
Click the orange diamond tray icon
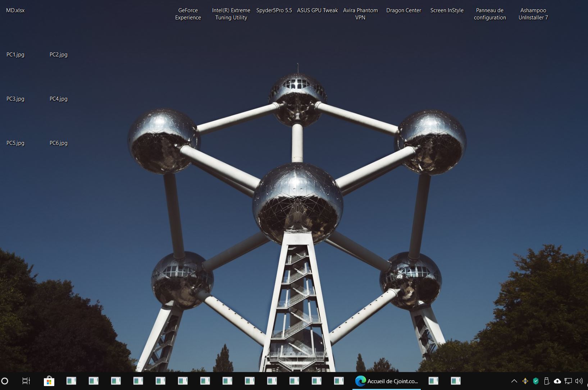[525, 381]
